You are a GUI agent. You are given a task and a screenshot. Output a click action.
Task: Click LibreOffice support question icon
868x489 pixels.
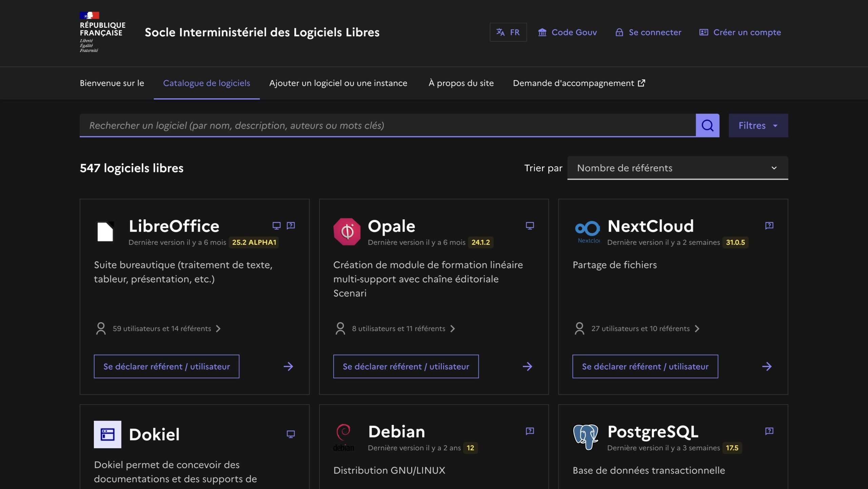pyautogui.click(x=291, y=226)
